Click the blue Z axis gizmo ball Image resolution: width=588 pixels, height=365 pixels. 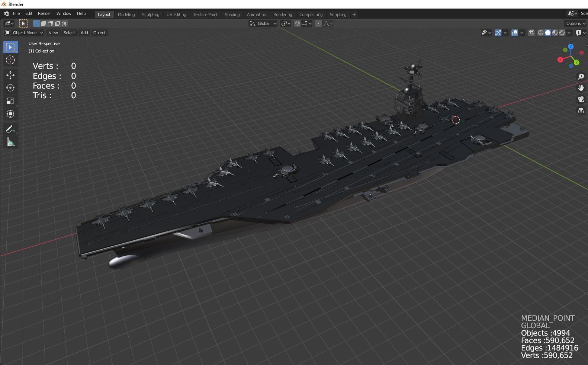click(571, 47)
